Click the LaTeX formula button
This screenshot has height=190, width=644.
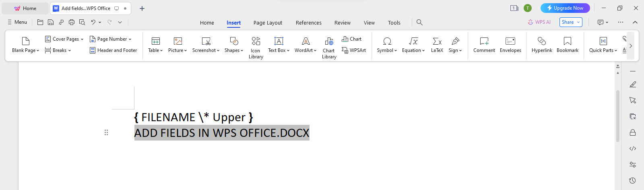(437, 45)
